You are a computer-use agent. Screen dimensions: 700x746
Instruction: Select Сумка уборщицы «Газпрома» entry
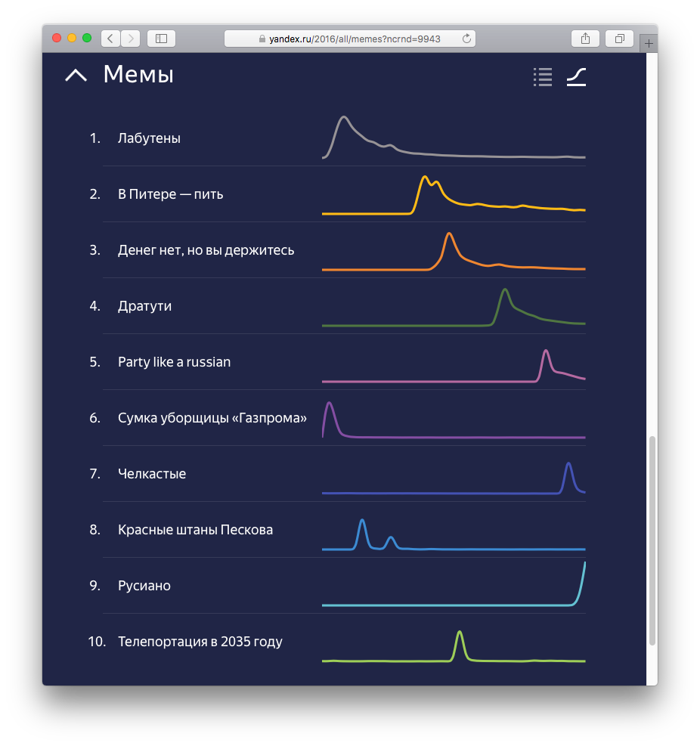pos(212,418)
